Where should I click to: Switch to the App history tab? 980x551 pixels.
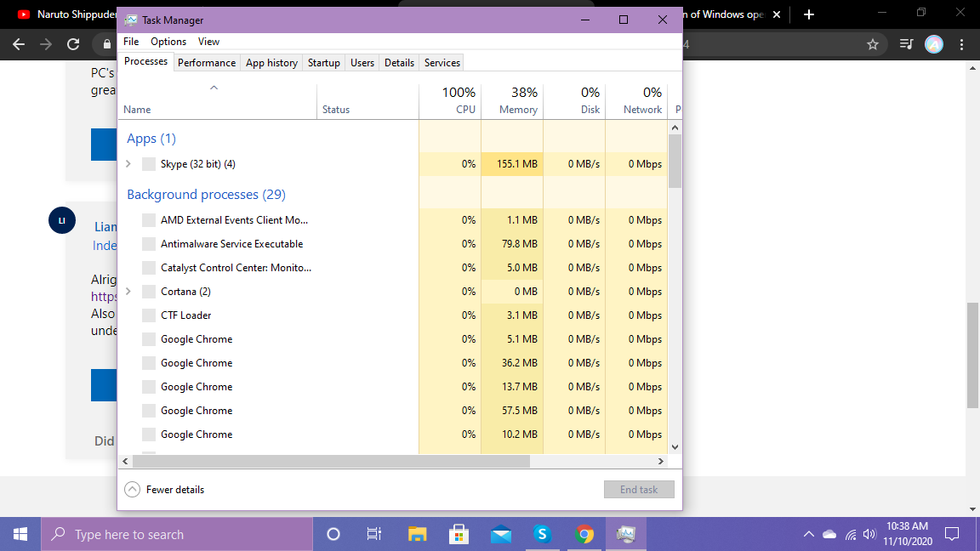[271, 62]
